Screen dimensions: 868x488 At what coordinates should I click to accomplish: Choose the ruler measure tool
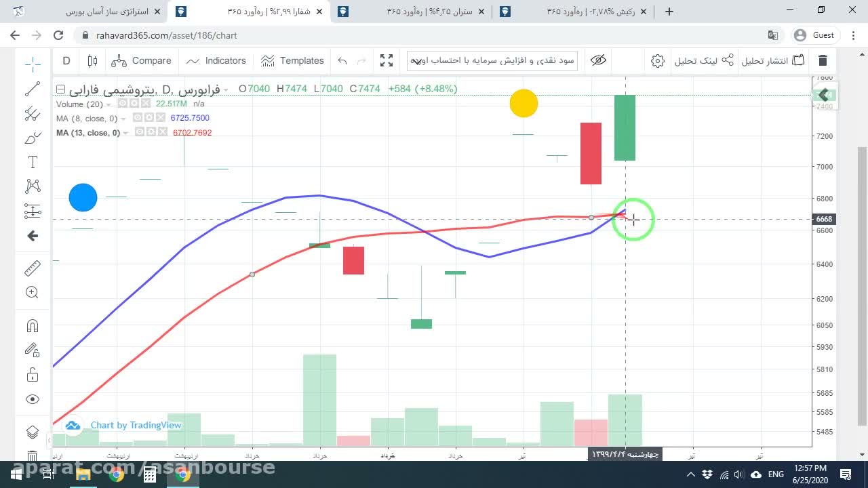tap(33, 268)
